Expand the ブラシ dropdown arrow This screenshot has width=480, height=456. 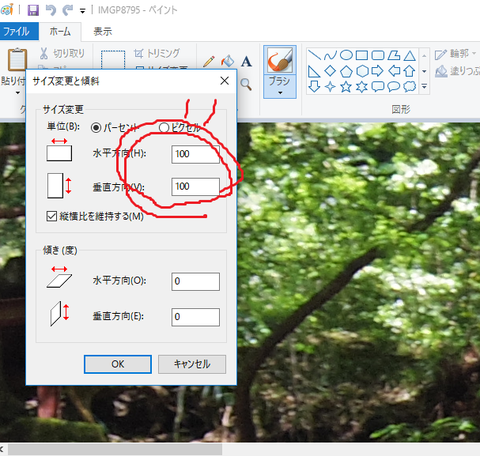(x=280, y=93)
